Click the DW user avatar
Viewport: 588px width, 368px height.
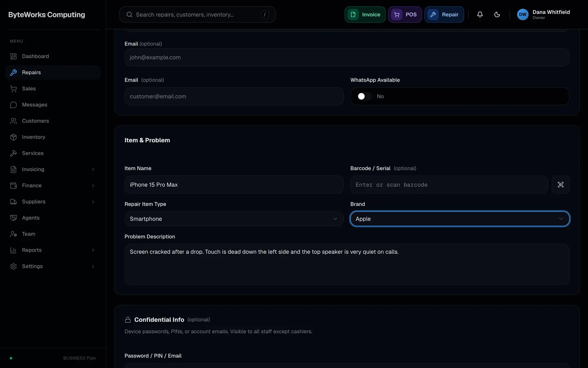(523, 14)
